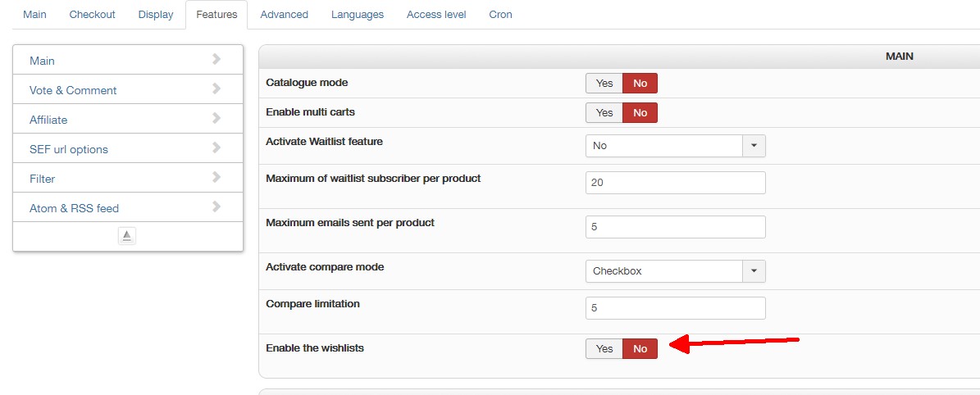Click arrow icon next to SEF url options

point(217,148)
